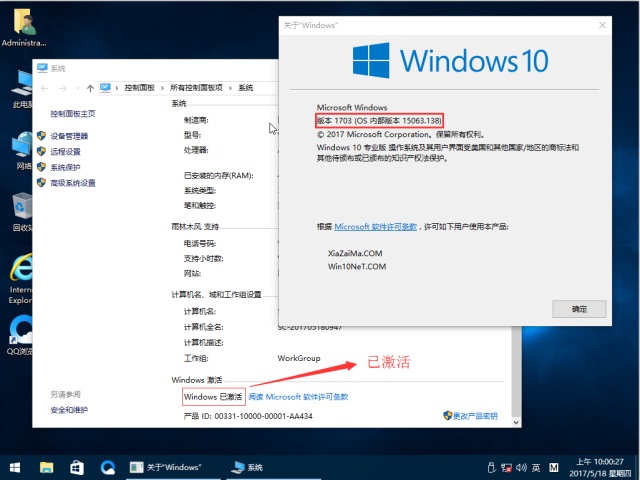Expand chevron after 控制面板 in address bar
Screen dimensions: 640x480
click(x=163, y=88)
